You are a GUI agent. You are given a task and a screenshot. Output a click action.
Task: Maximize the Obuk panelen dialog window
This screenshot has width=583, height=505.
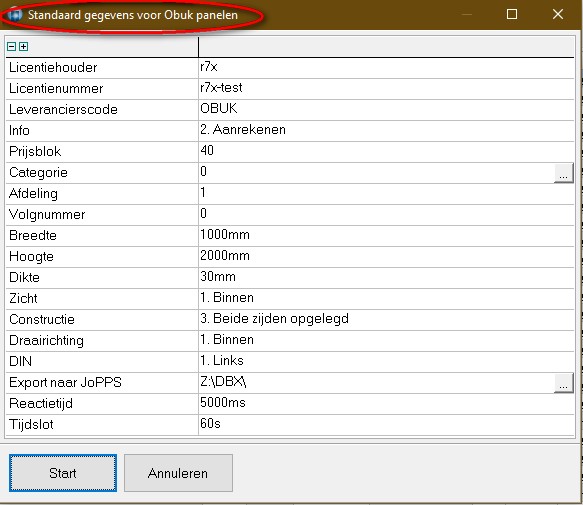tap(512, 14)
